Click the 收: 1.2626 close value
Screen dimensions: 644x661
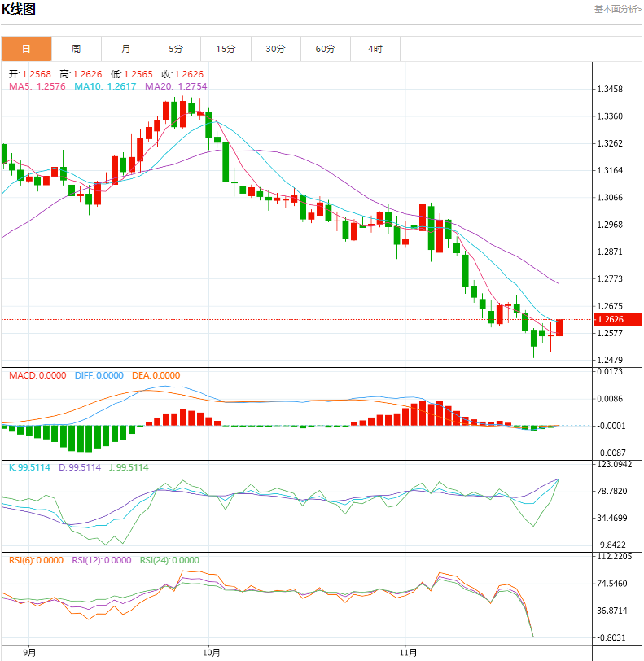tap(182, 74)
